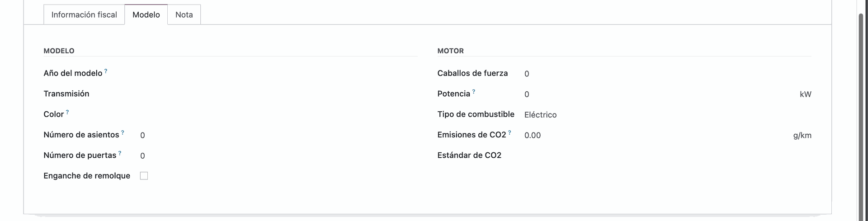Open the Nota tab
The image size is (868, 221).
[x=184, y=15]
